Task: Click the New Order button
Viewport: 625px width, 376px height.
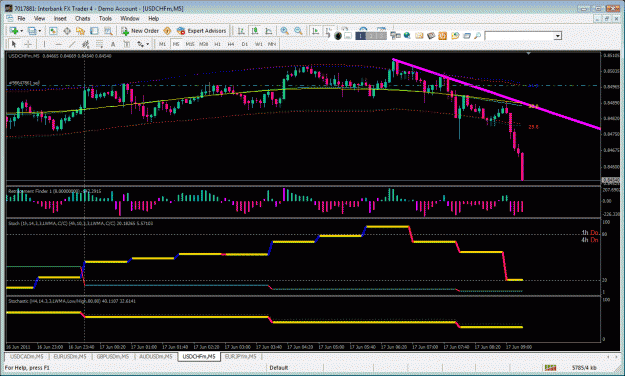Action: coord(140,31)
